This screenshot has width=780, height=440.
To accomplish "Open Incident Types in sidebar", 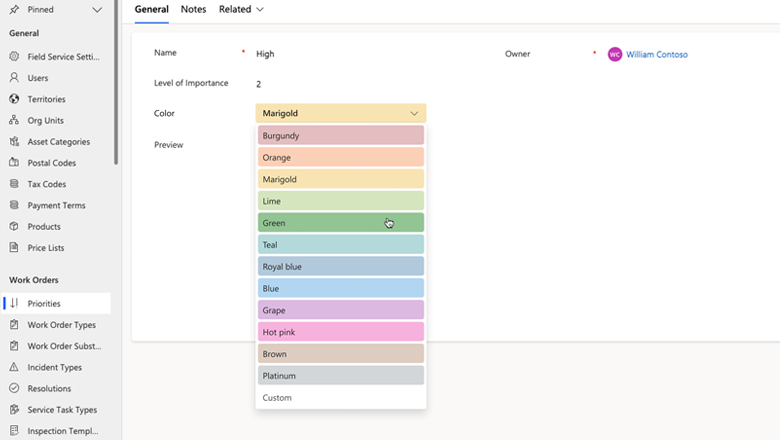I will pyautogui.click(x=55, y=367).
